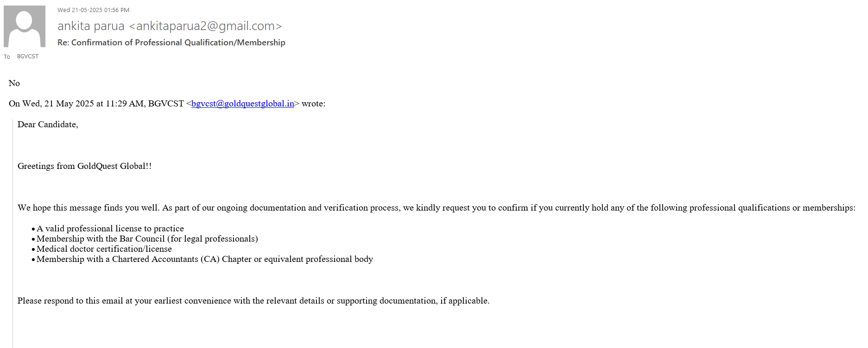Image resolution: width=868 pixels, height=348 pixels.
Task: Click the word "wrote:" after the email address
Action: [313, 104]
